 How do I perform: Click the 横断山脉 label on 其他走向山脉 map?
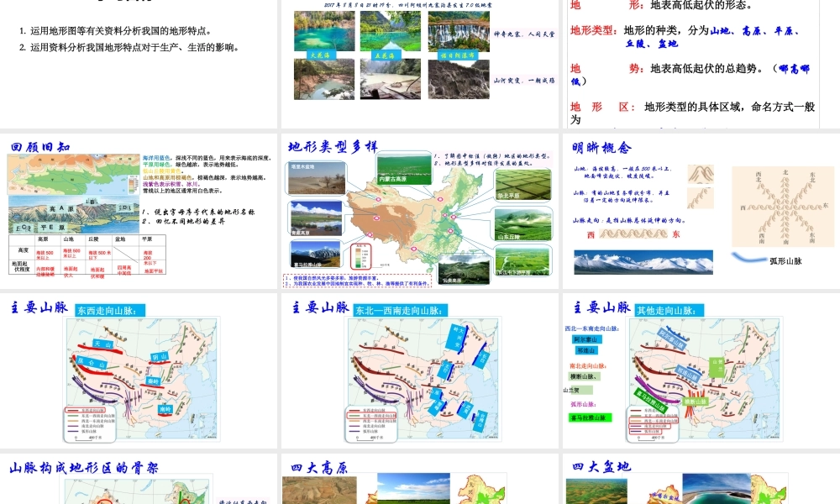(x=696, y=402)
